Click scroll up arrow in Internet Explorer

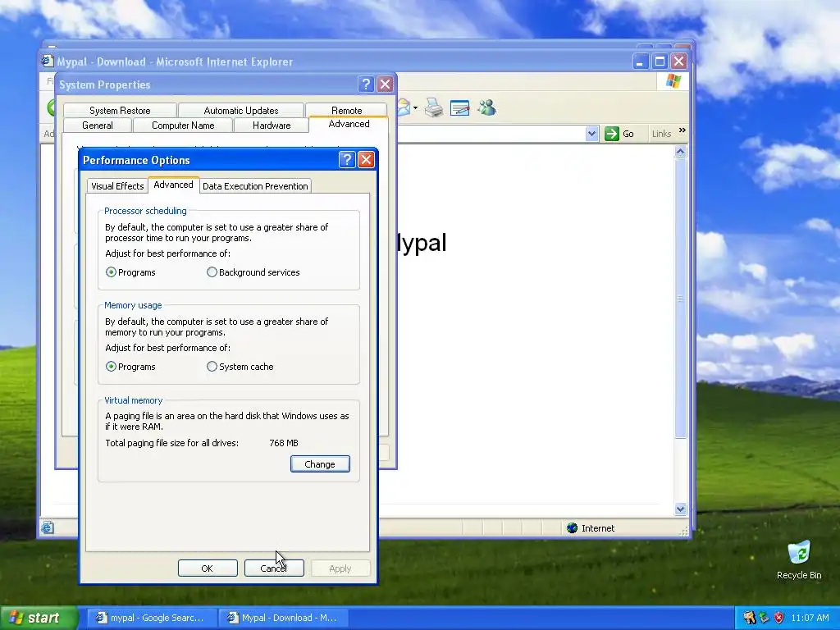[x=680, y=152]
